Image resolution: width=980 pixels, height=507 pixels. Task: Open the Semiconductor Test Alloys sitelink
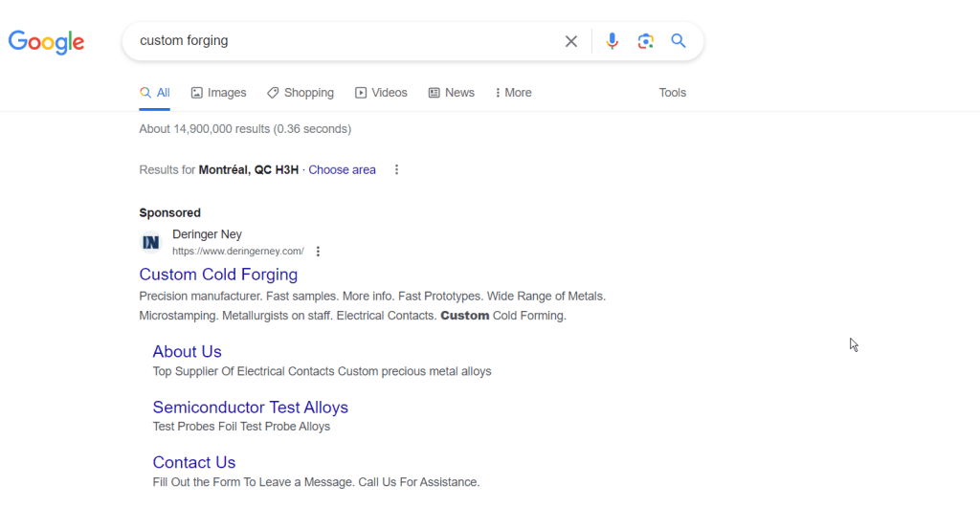click(250, 408)
